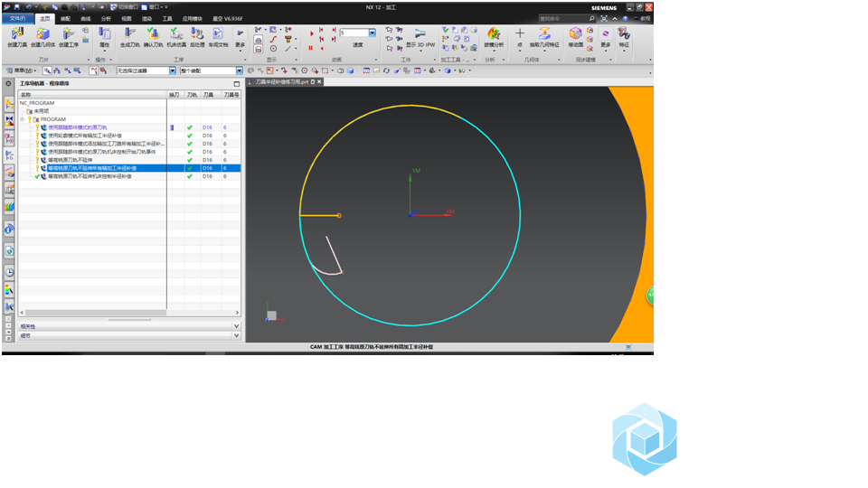Click the red Play animation button
The image size is (868, 488).
click(311, 34)
